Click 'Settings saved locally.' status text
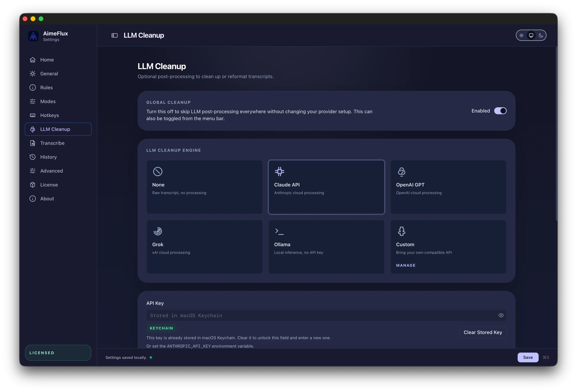Screen dimensions: 577x392 [x=126, y=358]
